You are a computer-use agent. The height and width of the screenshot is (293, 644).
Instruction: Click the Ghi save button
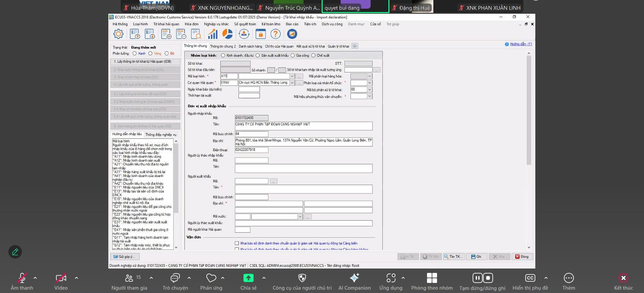pyautogui.click(x=476, y=257)
